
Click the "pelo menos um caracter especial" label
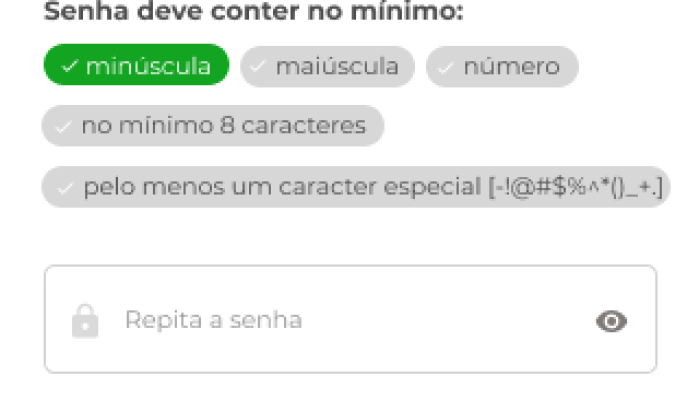pyautogui.click(x=283, y=187)
